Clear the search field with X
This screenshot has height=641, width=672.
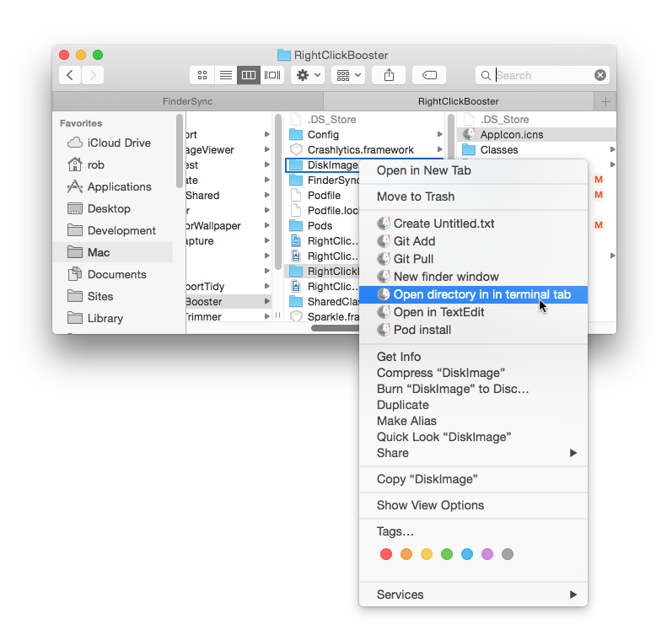click(x=600, y=75)
